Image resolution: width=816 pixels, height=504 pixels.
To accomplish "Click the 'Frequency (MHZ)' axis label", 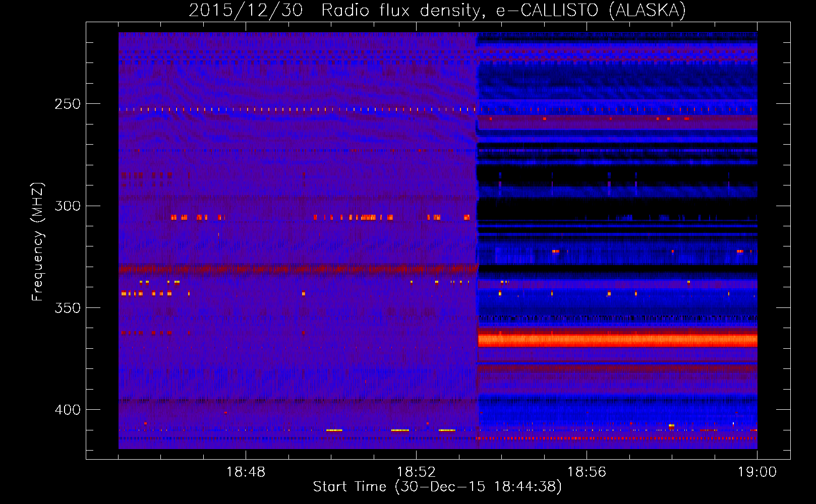I will (x=38, y=242).
